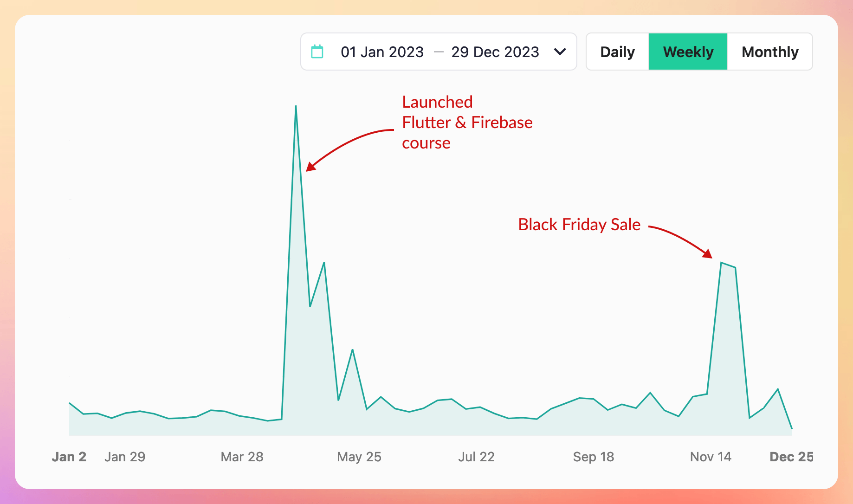Viewport: 853px width, 504px height.
Task: Select the Monthly aggregation option
Action: [x=770, y=52]
